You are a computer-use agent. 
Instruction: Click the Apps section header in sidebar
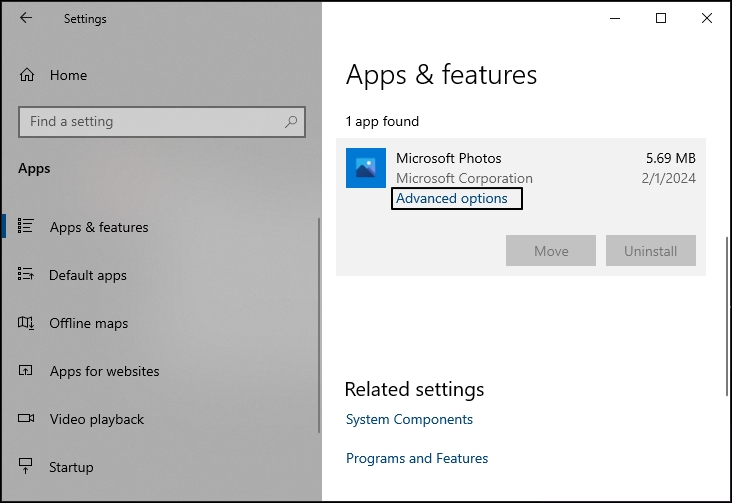click(34, 169)
